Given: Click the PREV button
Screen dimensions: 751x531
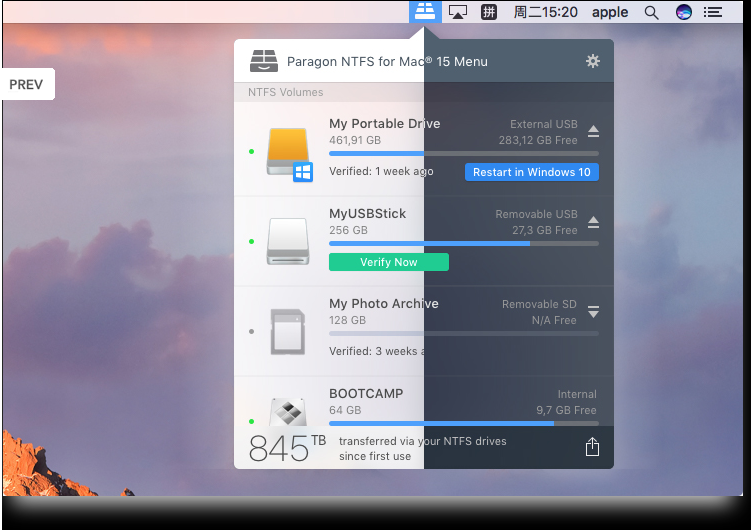Looking at the screenshot, I should pos(27,84).
